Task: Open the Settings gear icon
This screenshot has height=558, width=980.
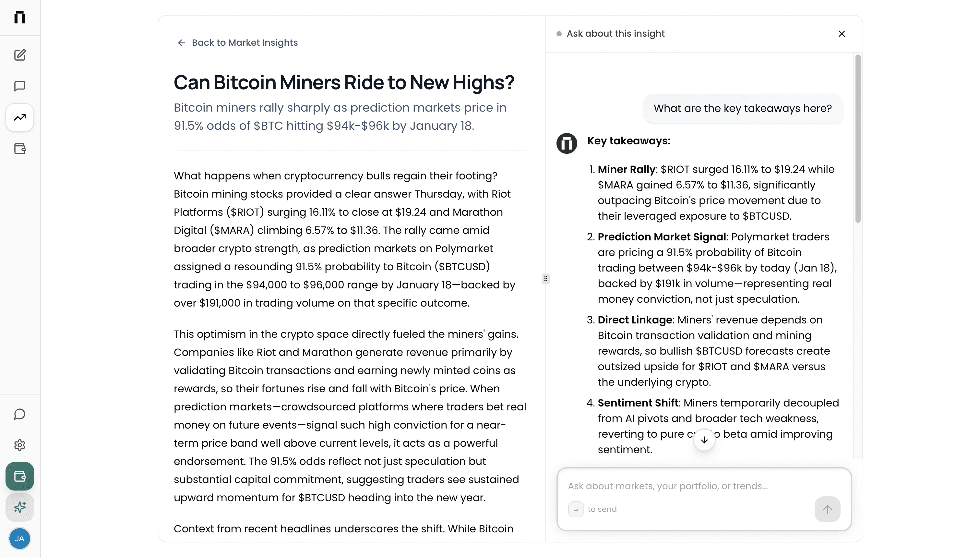Action: pyautogui.click(x=19, y=445)
